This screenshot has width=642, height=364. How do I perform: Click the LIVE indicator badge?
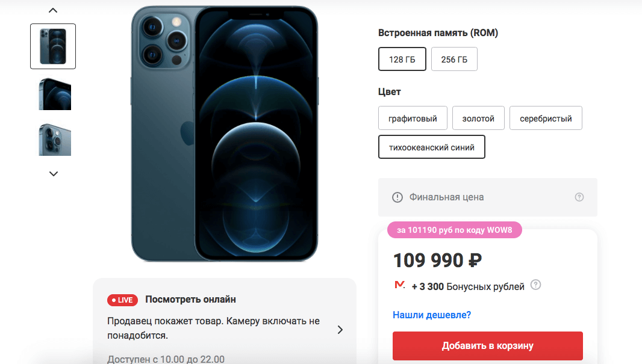click(122, 300)
